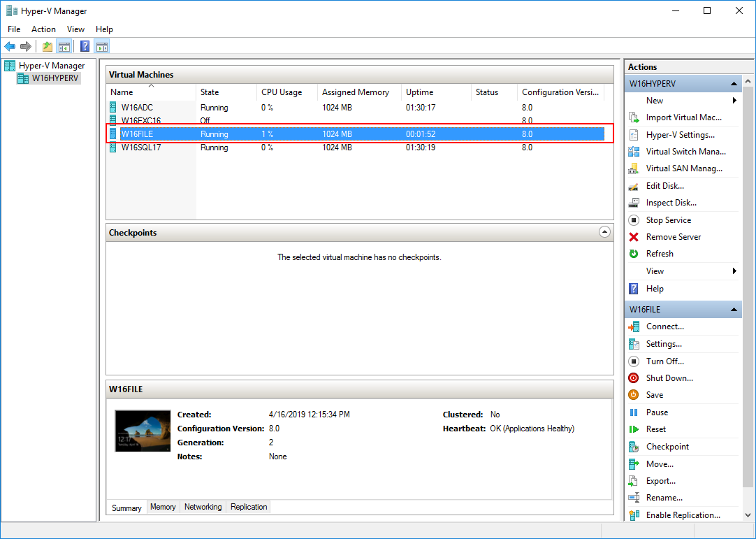Click the Import Virtual Machine icon
Viewport: 756px width, 539px height.
634,117
